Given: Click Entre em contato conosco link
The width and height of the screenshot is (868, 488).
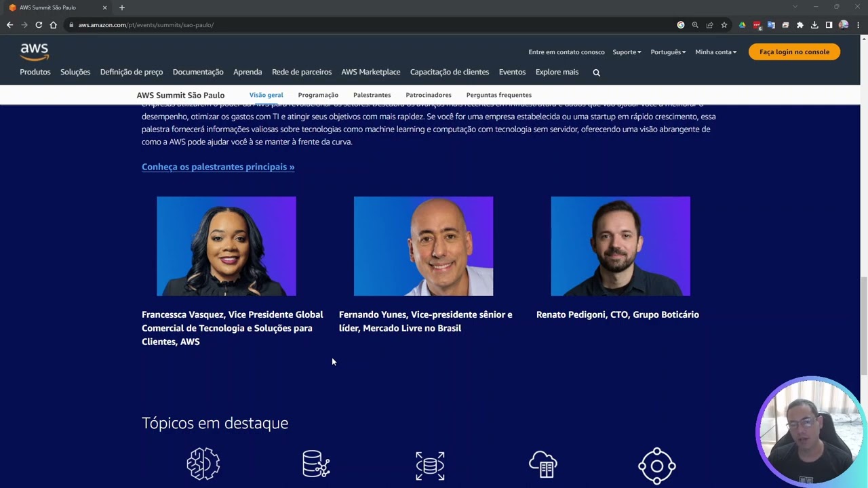Looking at the screenshot, I should (x=566, y=52).
